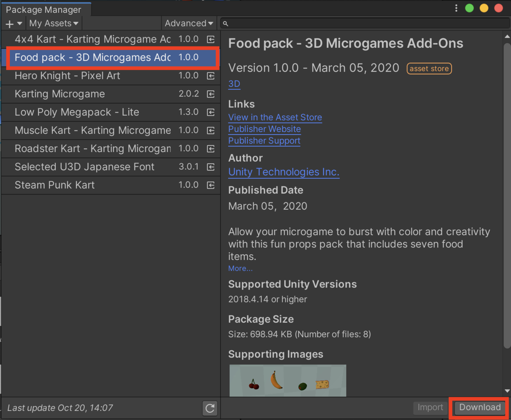Viewport: 511px width, 420px height.
Task: Select the Steam Punk Kart package
Action: (111, 185)
